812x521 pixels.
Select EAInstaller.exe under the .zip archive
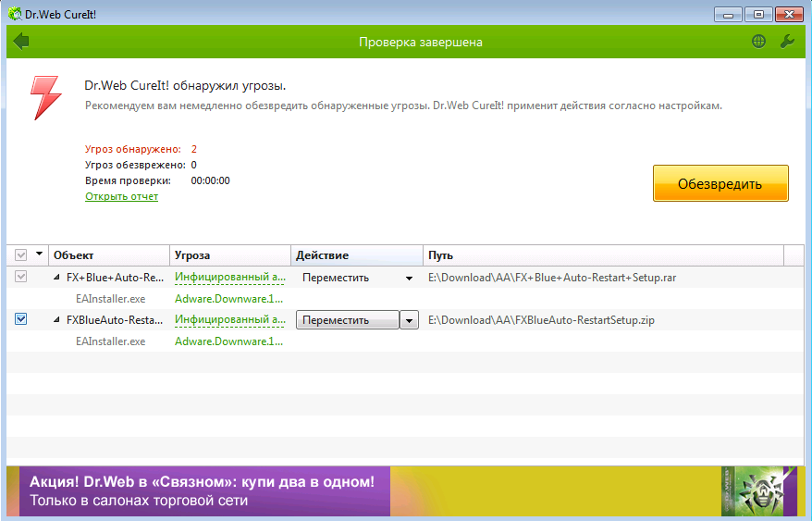[110, 341]
